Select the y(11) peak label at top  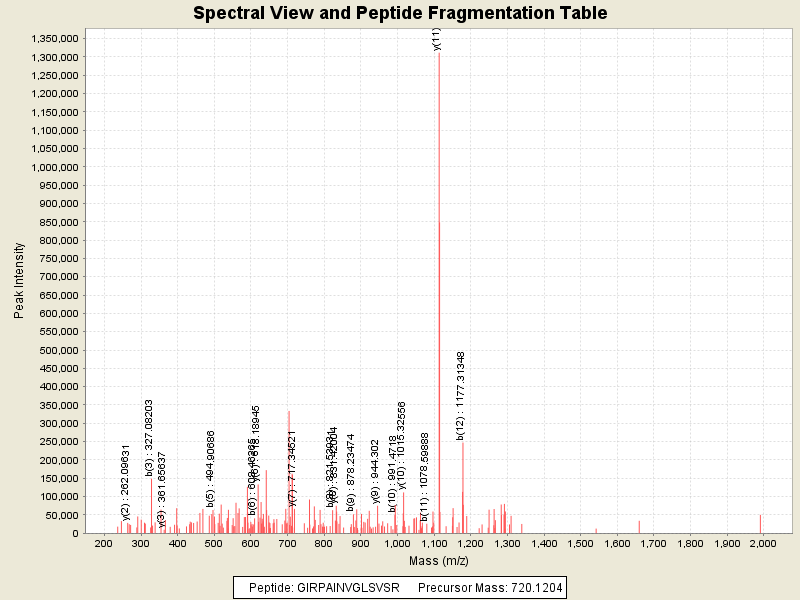pos(437,39)
